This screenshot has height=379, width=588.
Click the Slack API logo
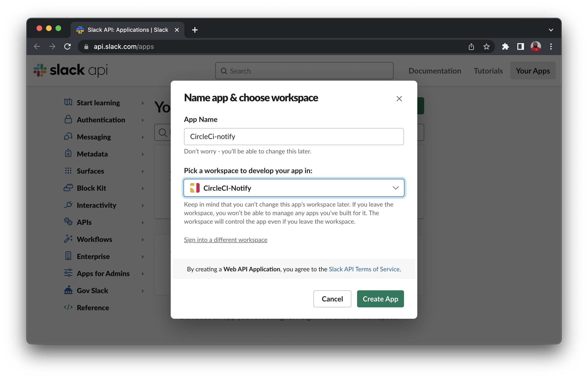click(x=71, y=70)
